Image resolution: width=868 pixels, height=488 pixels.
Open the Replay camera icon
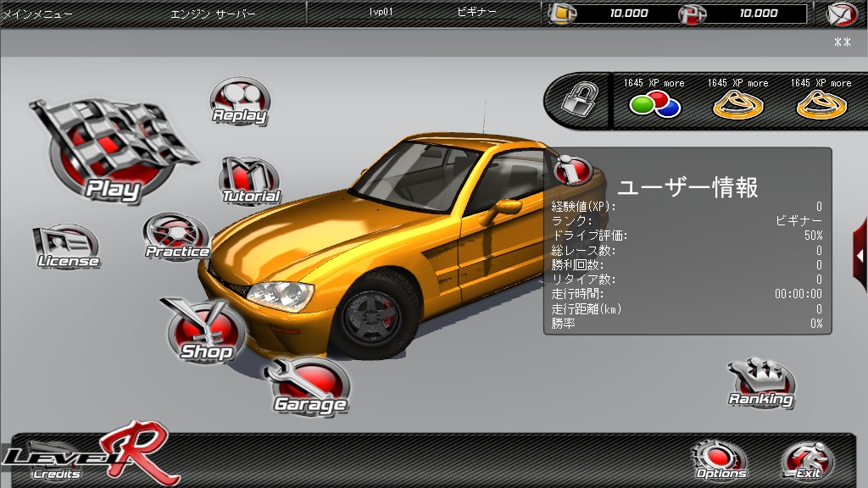pyautogui.click(x=240, y=102)
